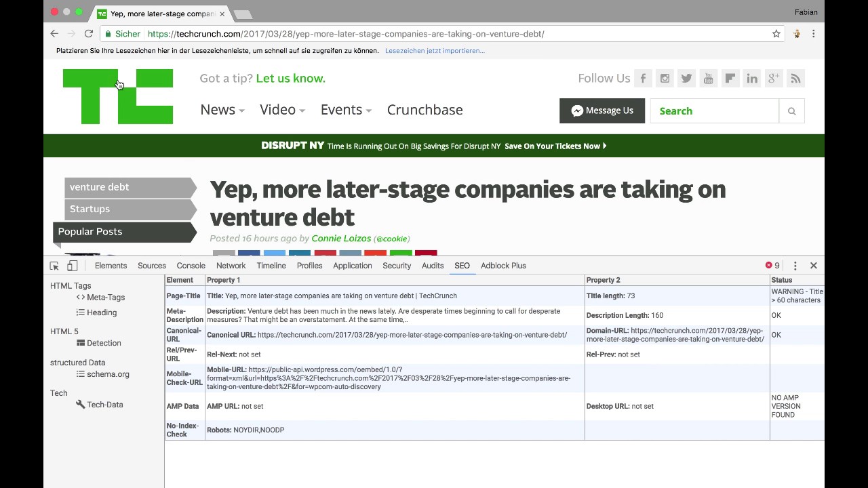
Task: Expand the Events dropdown menu
Action: (346, 110)
